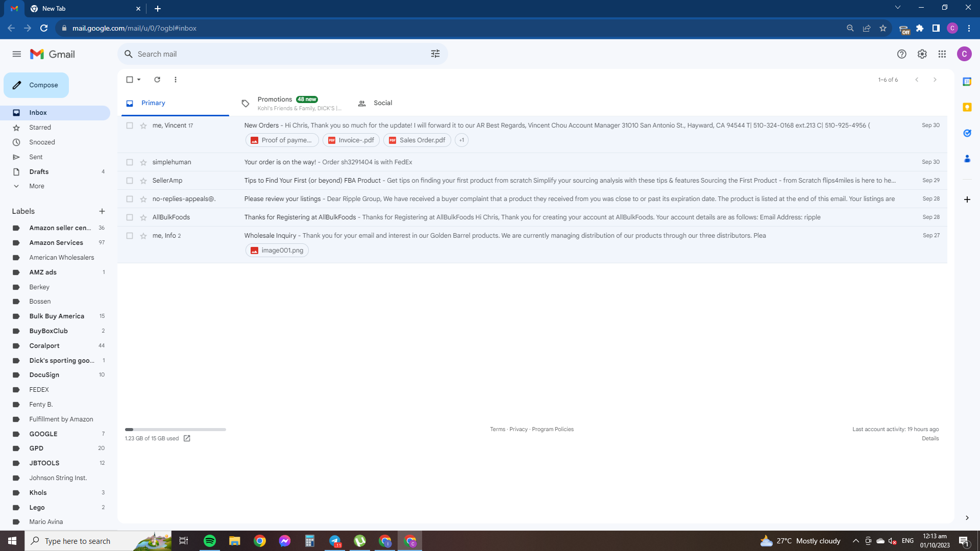Refresh the inbox message list
Screen dimensions: 980x551
click(157, 80)
